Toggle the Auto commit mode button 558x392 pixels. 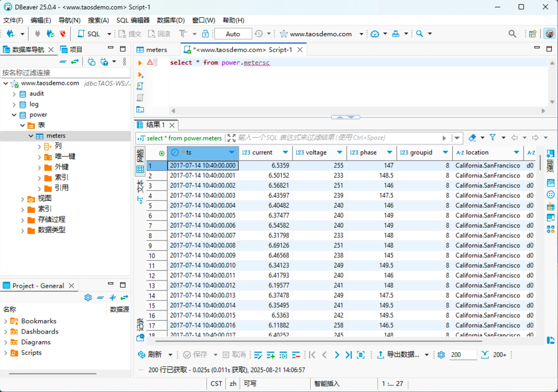(233, 34)
